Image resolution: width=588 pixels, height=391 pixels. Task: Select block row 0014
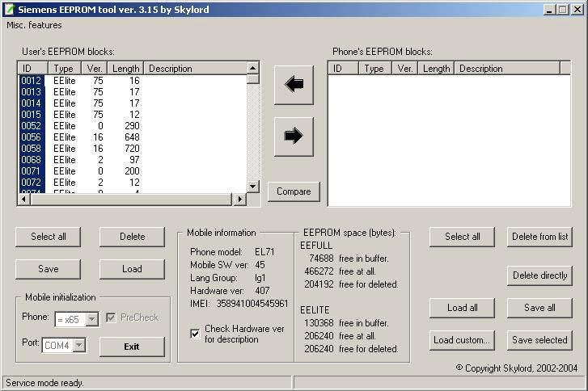click(x=133, y=103)
